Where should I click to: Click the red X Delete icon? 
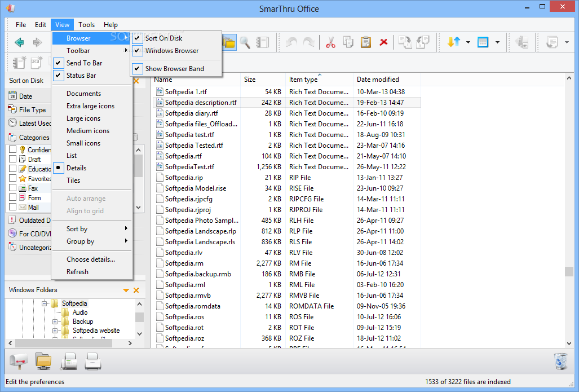384,42
